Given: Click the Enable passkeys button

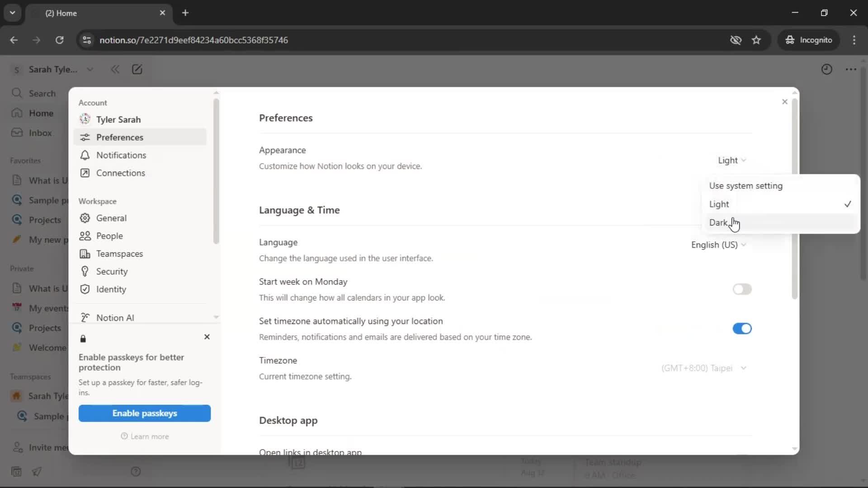Looking at the screenshot, I should pyautogui.click(x=145, y=413).
